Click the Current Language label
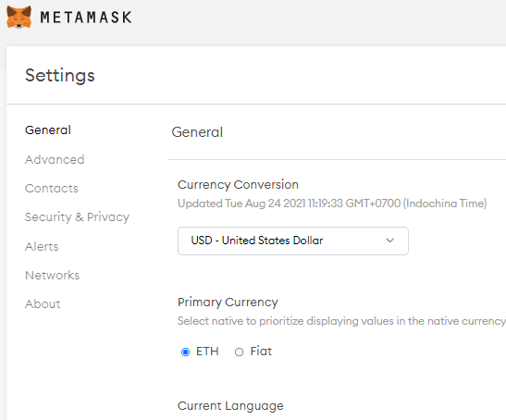Screen dimensions: 506x420 (230, 406)
